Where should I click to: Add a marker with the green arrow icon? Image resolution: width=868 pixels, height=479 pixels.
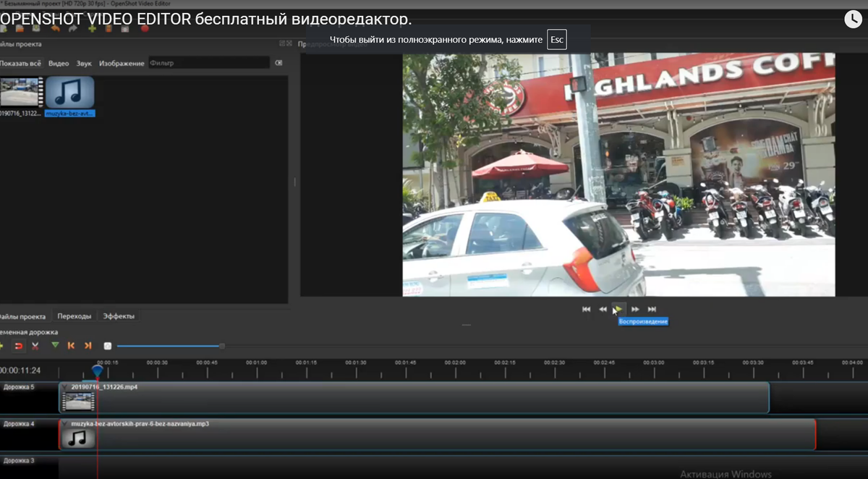tap(56, 344)
